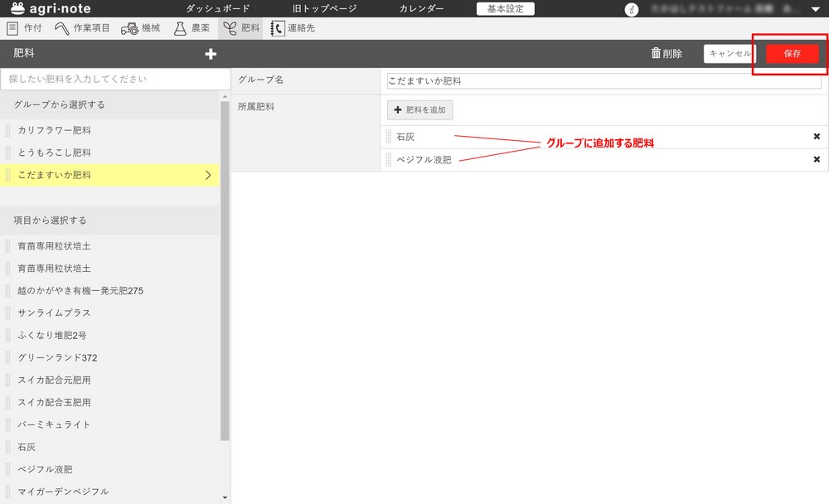Open カレンダー menu
The image size is (829, 504).
421,9
